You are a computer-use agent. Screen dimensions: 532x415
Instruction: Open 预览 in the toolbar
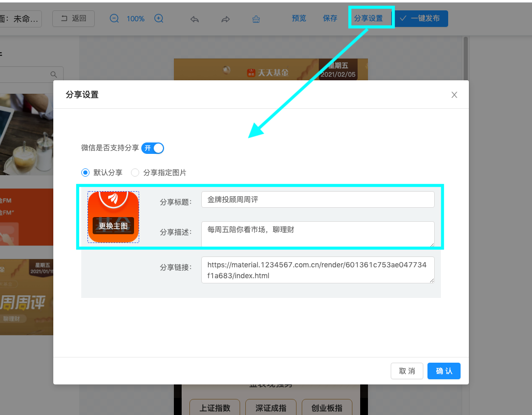pos(299,18)
